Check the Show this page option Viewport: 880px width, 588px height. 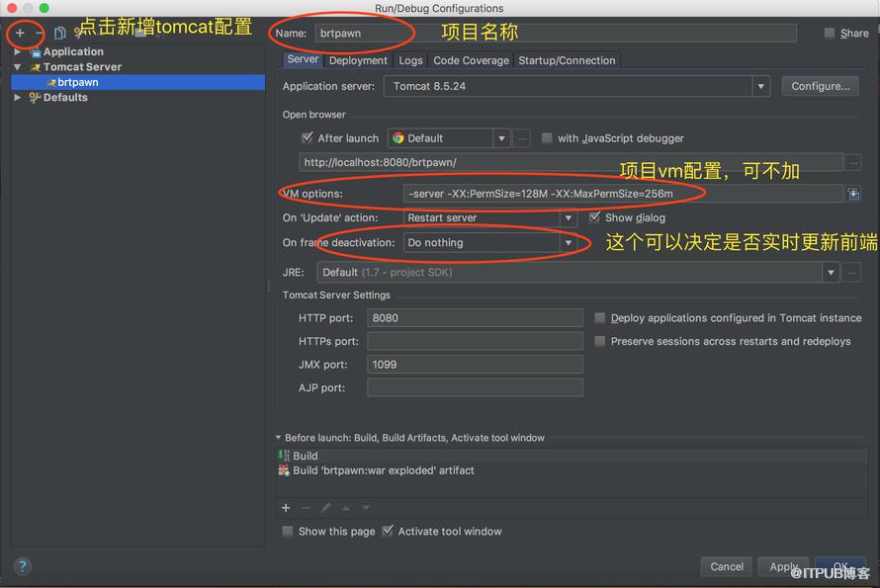pos(288,531)
